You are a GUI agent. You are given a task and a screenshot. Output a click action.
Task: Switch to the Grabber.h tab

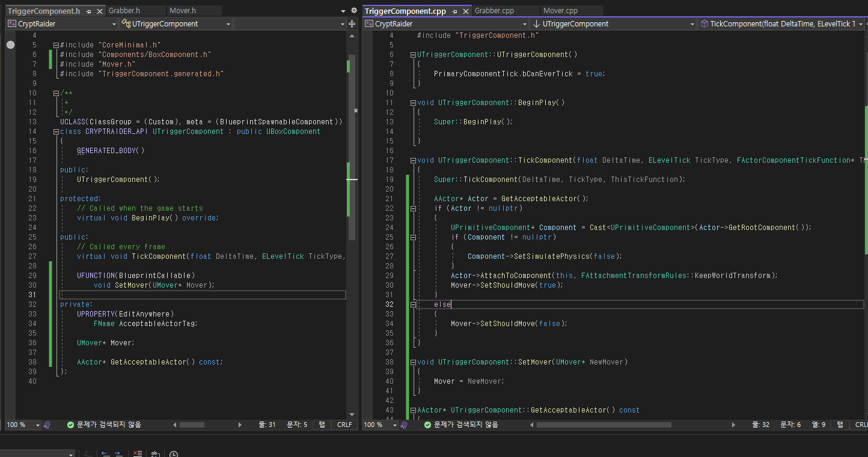point(124,11)
